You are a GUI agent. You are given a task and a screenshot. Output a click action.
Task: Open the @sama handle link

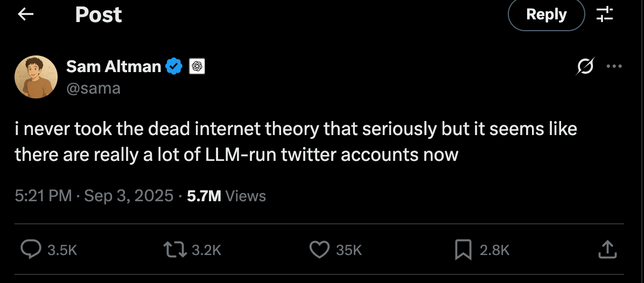click(93, 88)
